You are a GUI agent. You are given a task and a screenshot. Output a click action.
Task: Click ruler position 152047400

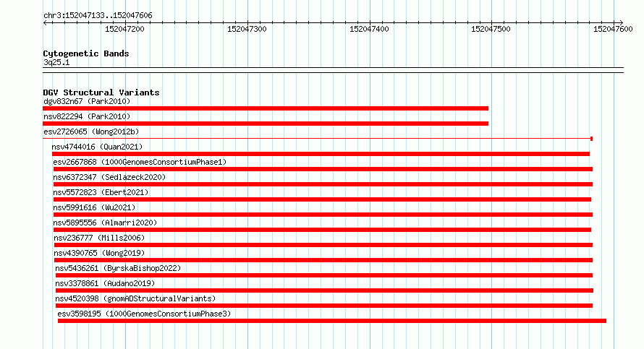[369, 29]
